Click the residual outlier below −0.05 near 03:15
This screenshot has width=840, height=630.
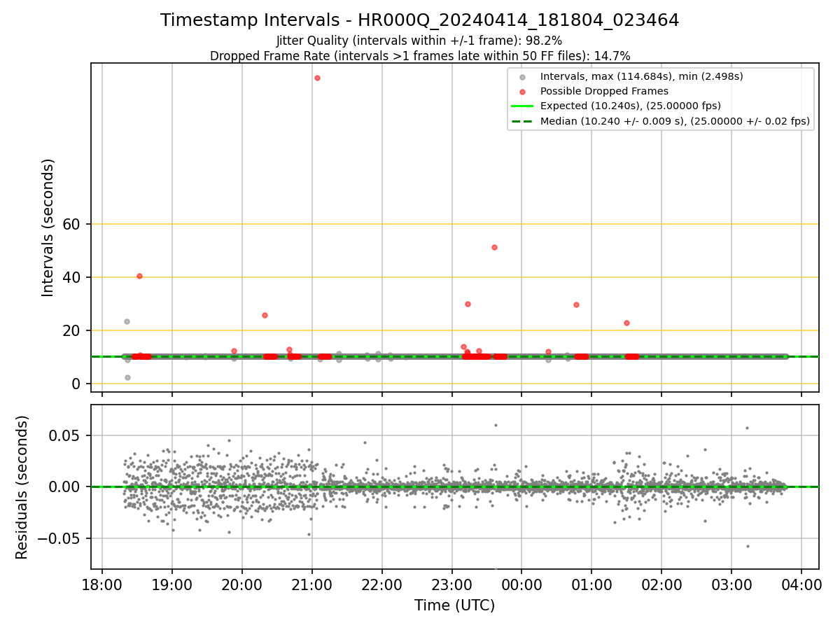747,546
